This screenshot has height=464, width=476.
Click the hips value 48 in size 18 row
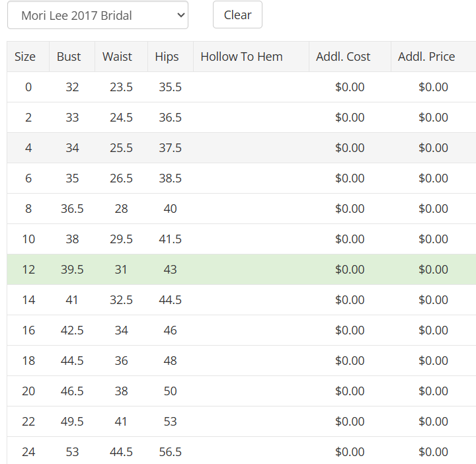pyautogui.click(x=170, y=361)
